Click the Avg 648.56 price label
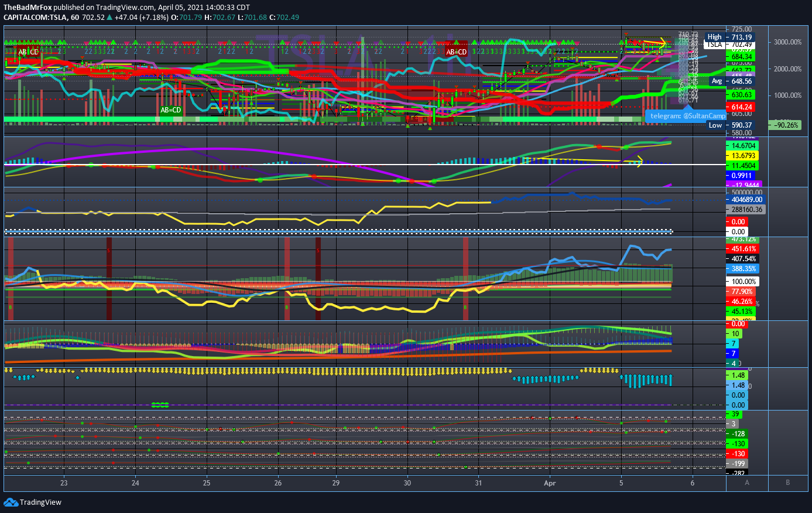The width and height of the screenshot is (812, 513). click(x=732, y=81)
